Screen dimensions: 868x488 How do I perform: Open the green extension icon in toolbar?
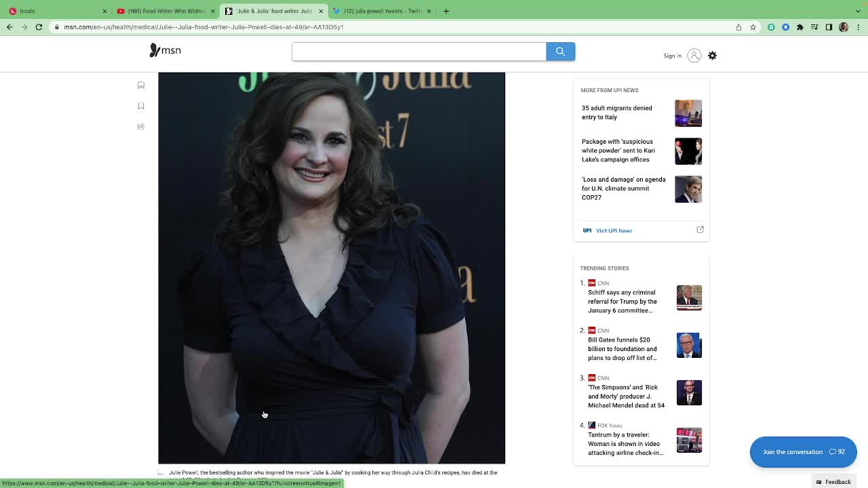pos(771,27)
